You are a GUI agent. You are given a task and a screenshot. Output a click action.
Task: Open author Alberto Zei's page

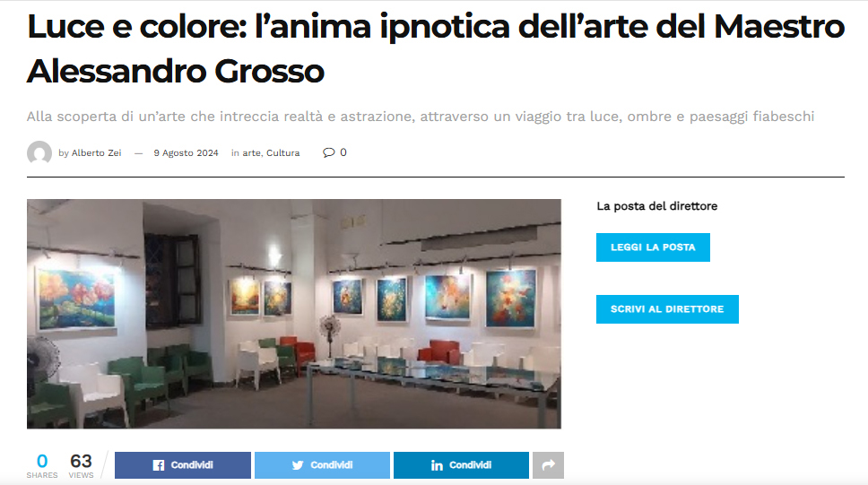pyautogui.click(x=96, y=152)
